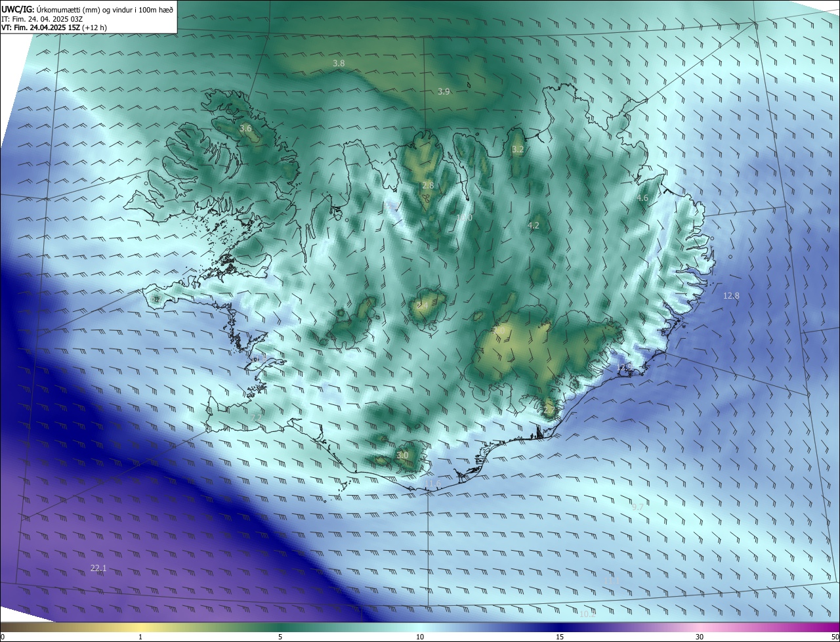
Task: Click the 11.6 value label off the south coast
Action: pyautogui.click(x=433, y=484)
